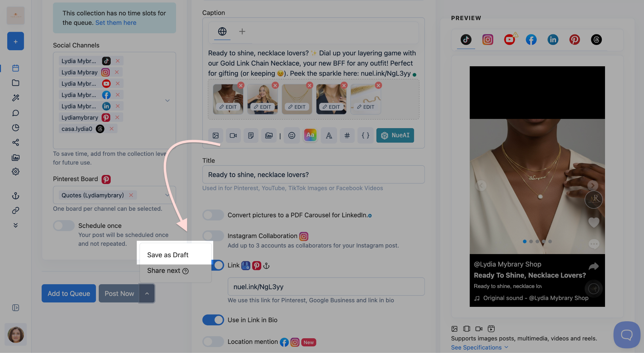Click the emoji picker icon

(291, 135)
